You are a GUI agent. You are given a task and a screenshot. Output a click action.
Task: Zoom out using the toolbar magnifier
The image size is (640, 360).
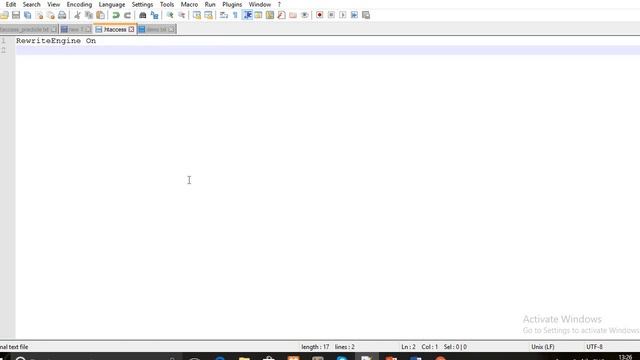[181, 15]
